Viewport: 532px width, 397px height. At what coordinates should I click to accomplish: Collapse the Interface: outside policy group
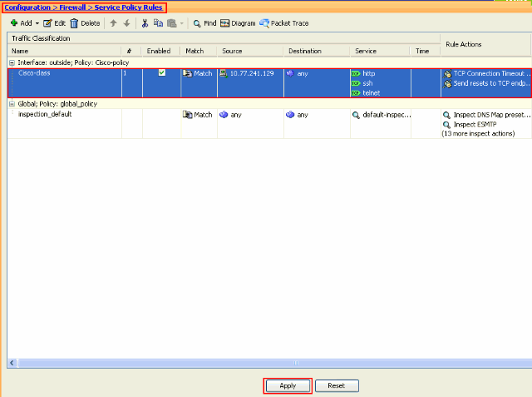pos(12,62)
